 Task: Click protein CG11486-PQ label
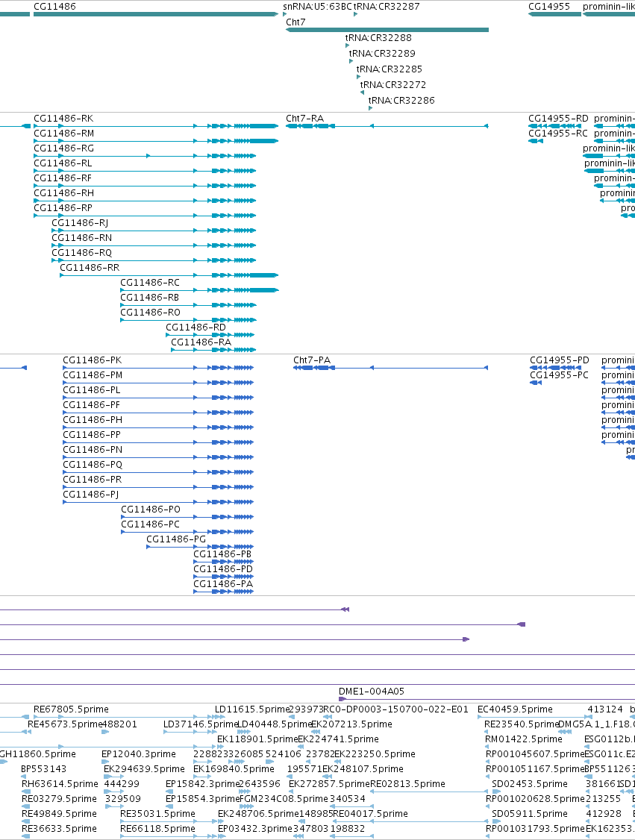tap(93, 466)
